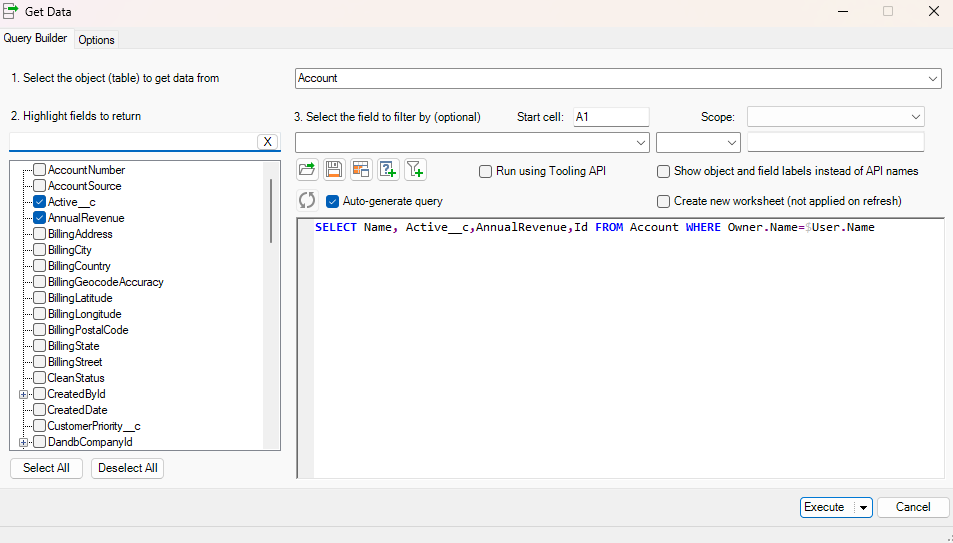Expand the CreatedById tree node
Screen dimensions: 953x543
(23, 394)
